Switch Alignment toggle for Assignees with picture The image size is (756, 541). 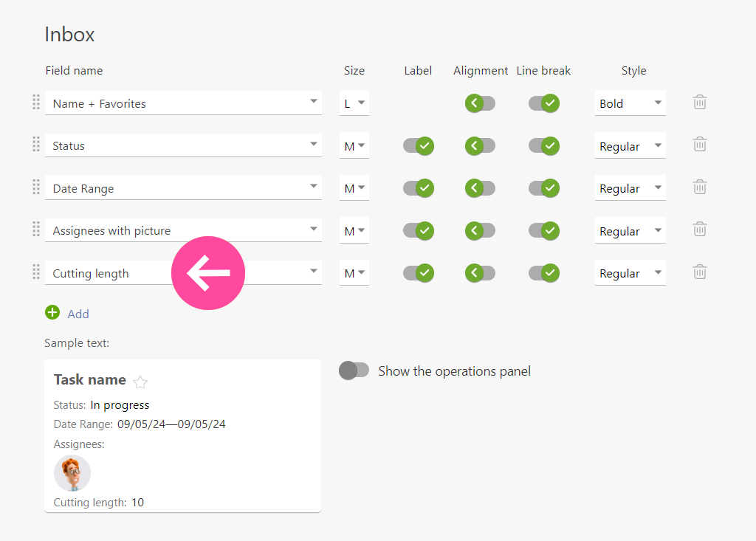[480, 230]
